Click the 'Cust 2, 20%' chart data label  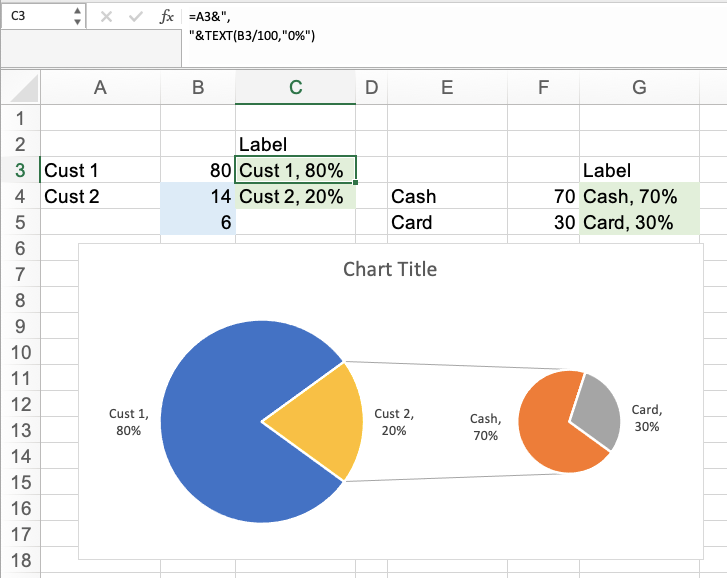(394, 422)
